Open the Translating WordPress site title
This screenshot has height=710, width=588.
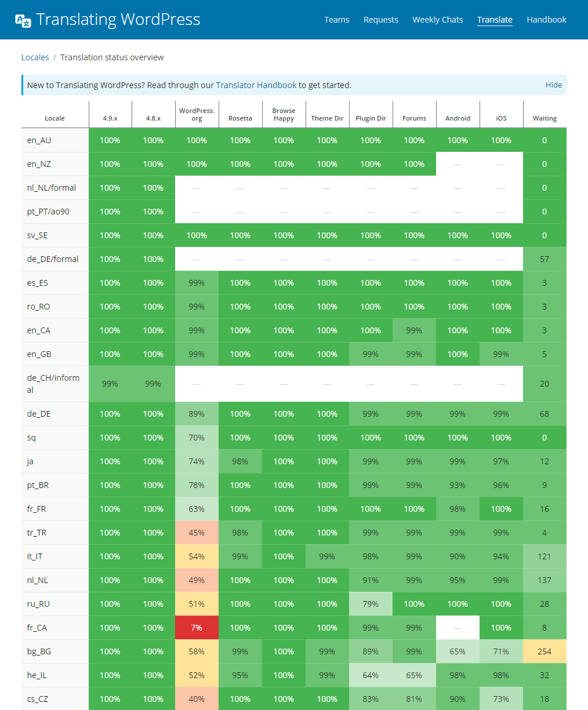(x=118, y=20)
